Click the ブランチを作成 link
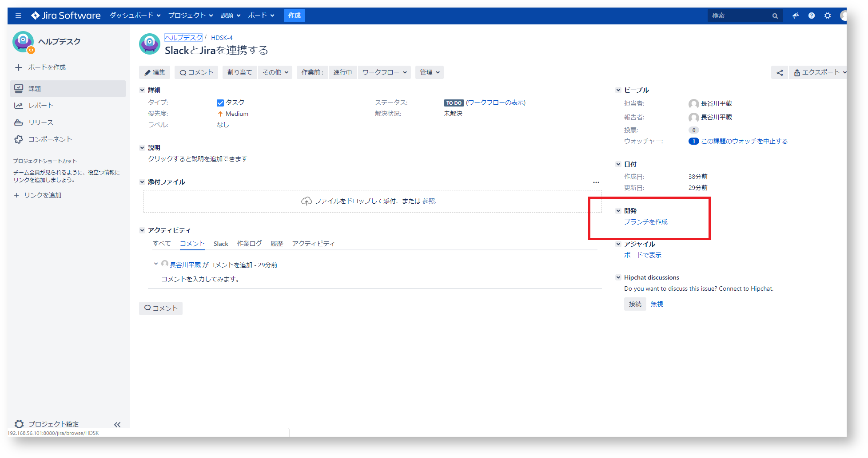This screenshot has width=868, height=458. (646, 222)
